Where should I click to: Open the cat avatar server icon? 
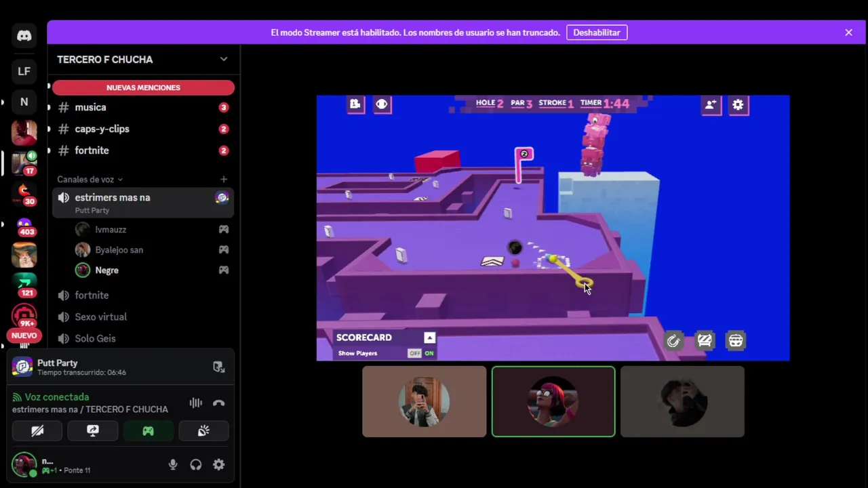pos(24,256)
